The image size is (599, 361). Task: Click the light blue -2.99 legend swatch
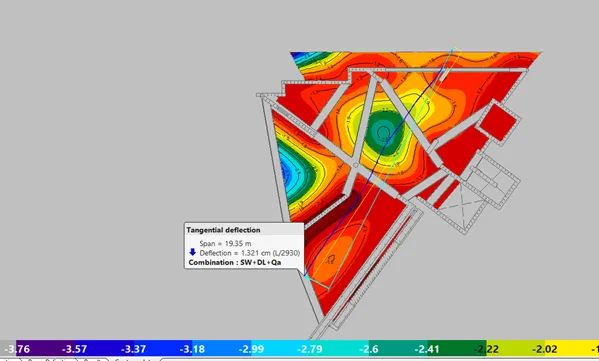coord(251,348)
